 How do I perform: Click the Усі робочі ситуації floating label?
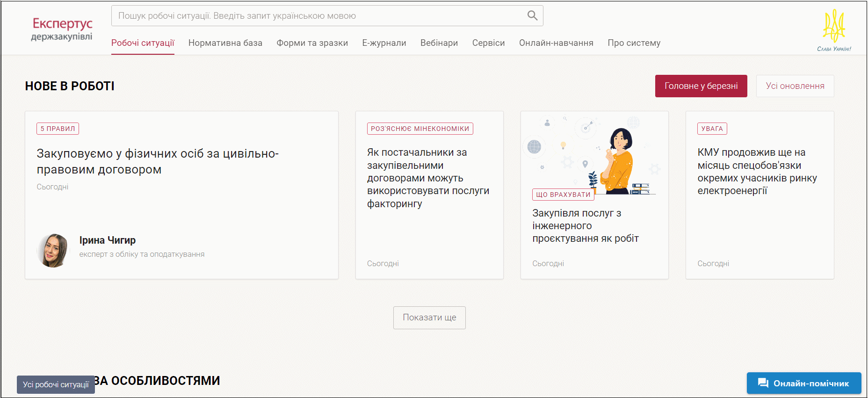56,384
